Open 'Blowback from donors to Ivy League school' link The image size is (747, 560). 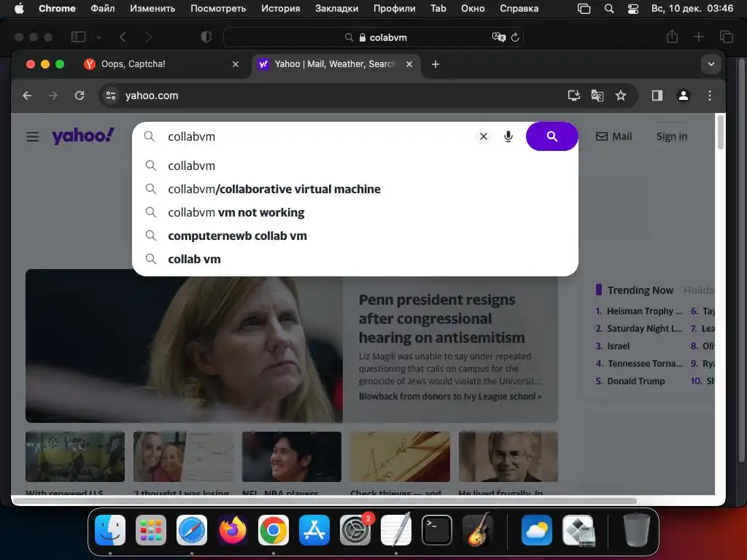449,396
